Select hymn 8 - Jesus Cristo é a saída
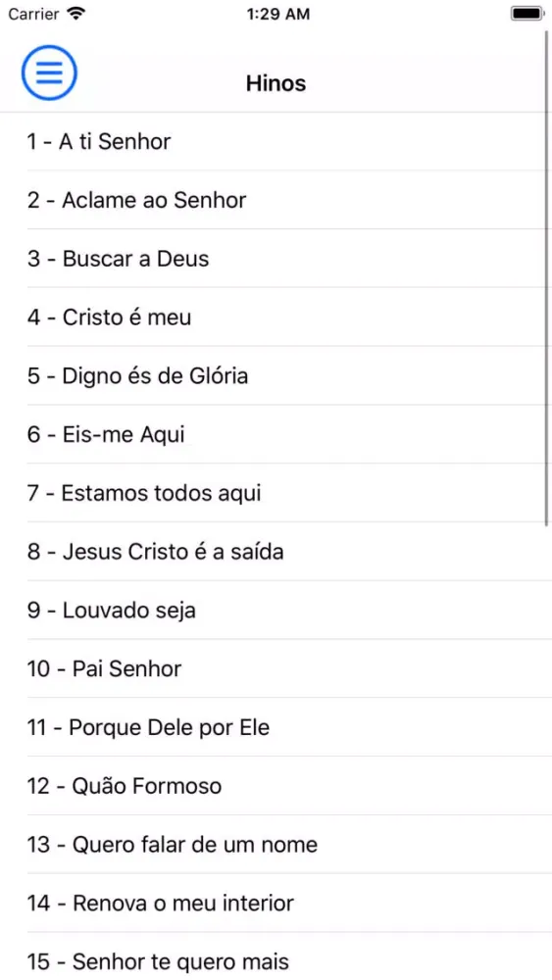Viewport: 552px width, 980px height. (x=276, y=552)
